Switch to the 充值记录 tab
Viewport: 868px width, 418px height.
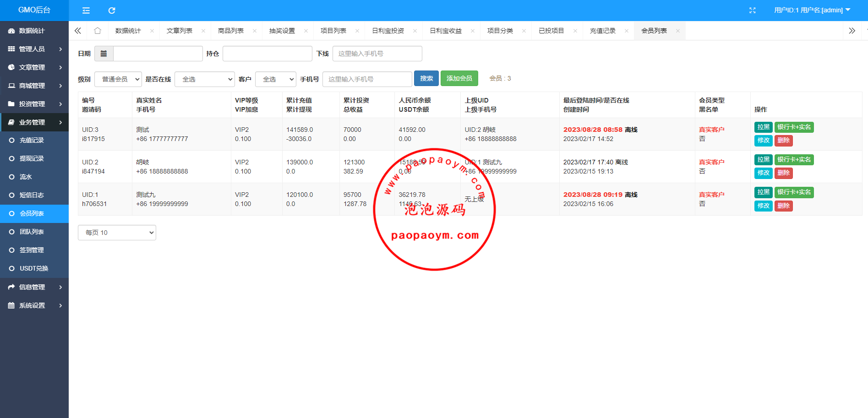602,31
